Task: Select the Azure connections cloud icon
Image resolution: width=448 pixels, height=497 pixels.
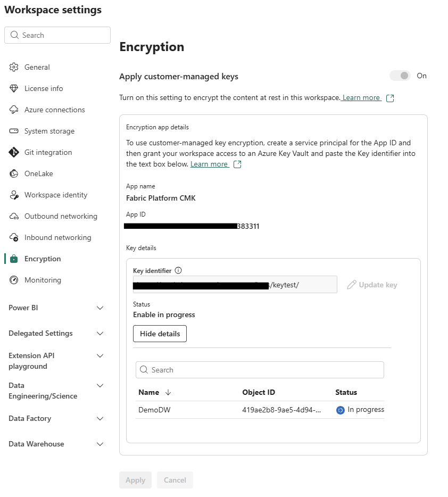Action: click(14, 110)
